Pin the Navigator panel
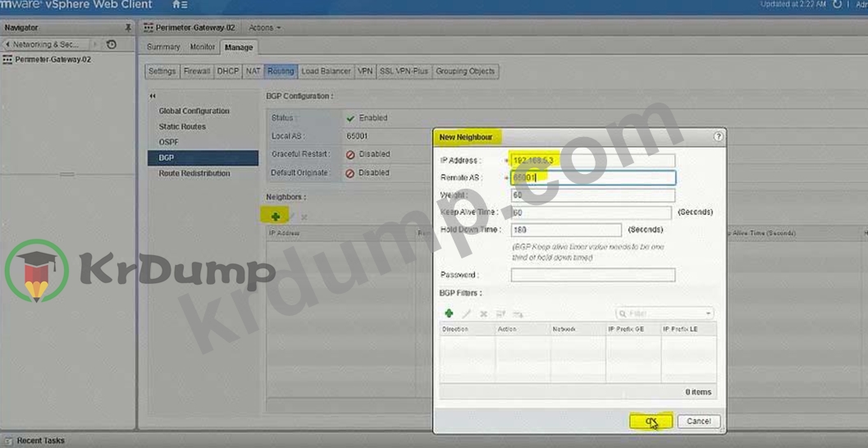This screenshot has width=868, height=448. click(x=129, y=27)
